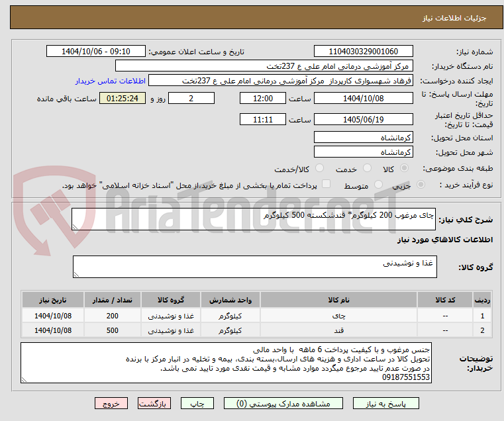Image resolution: width=504 pixels, height=421 pixels.
Task: Click the announcement date field 1404/10/06 - 09:10
Action: (96, 52)
